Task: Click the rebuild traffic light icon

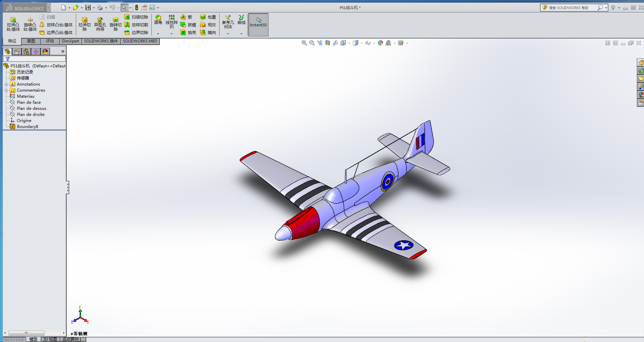Action: pos(137,7)
